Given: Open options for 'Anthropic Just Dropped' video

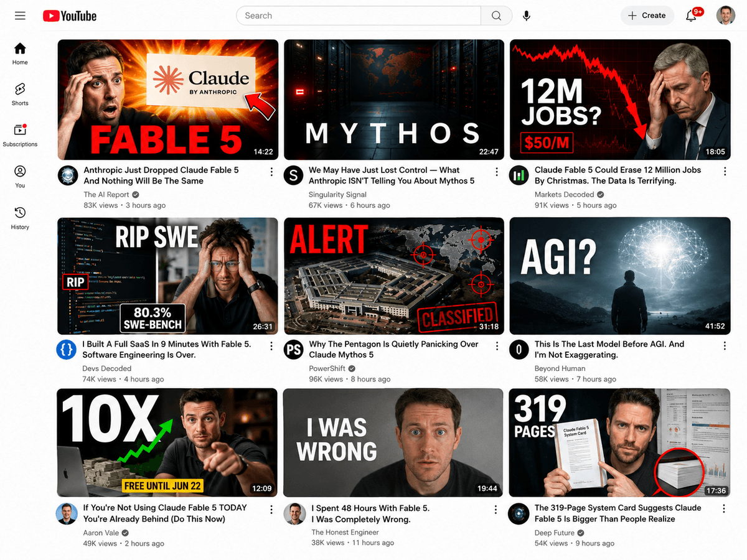Looking at the screenshot, I should click(x=271, y=172).
